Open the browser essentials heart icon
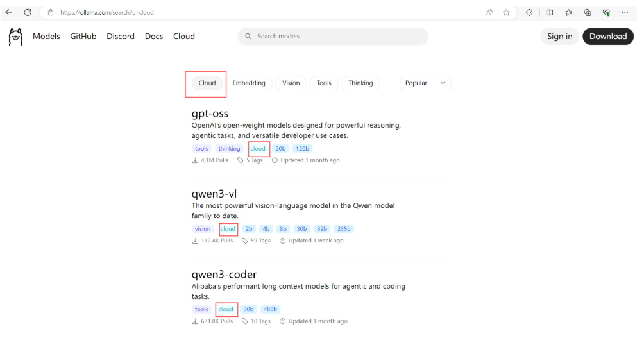Screen dimensions: 644x340 606,12
